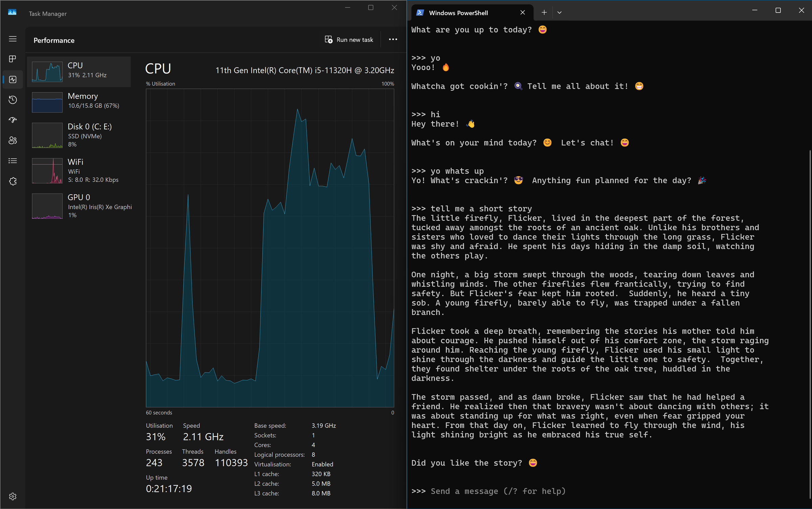Click the '% Utilisation' graph label

click(x=161, y=84)
